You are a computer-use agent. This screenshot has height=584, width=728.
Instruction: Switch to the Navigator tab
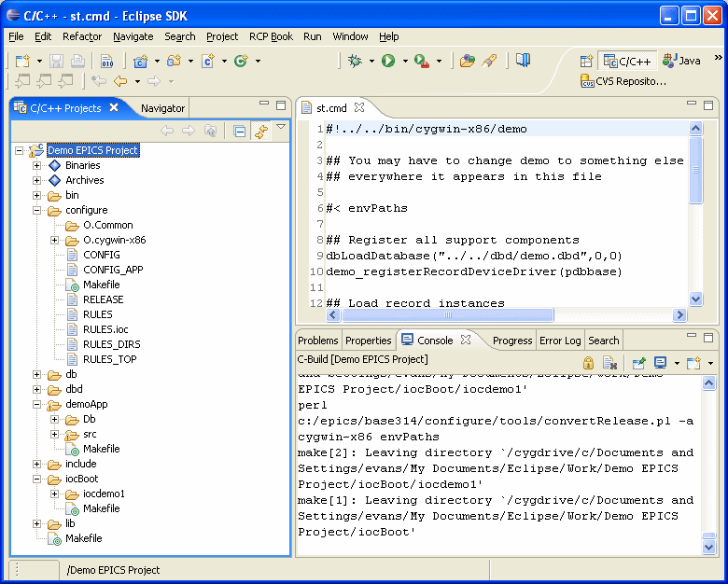tap(162, 108)
